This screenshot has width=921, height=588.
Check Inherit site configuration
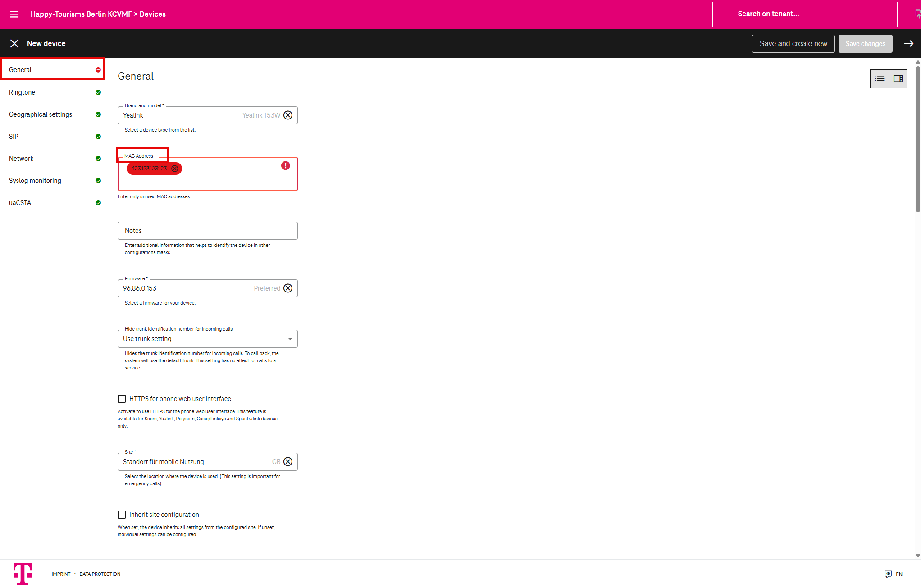click(x=122, y=515)
